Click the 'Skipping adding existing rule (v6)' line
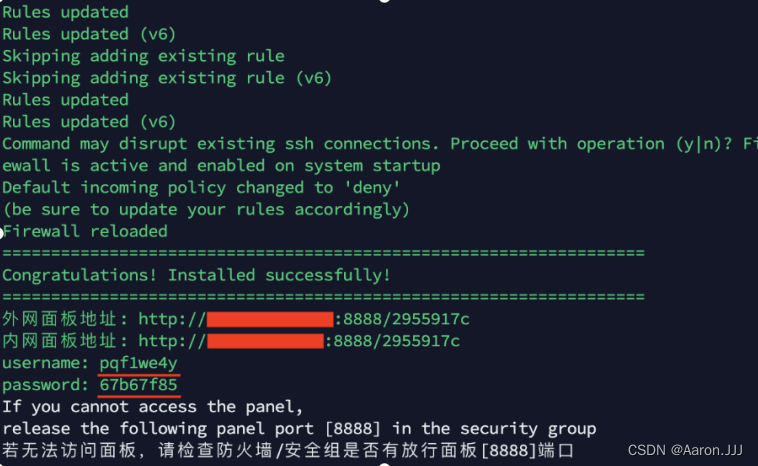758x466 pixels. [167, 78]
